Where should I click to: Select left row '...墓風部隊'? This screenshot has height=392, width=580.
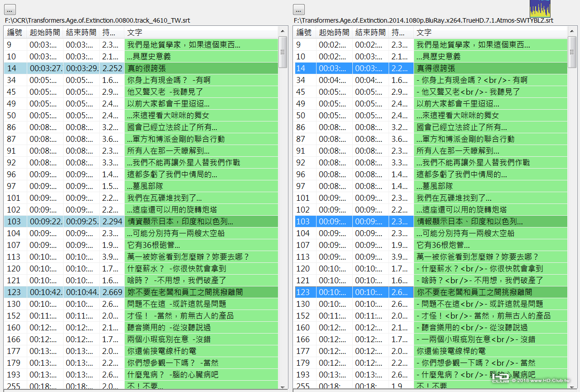point(141,186)
